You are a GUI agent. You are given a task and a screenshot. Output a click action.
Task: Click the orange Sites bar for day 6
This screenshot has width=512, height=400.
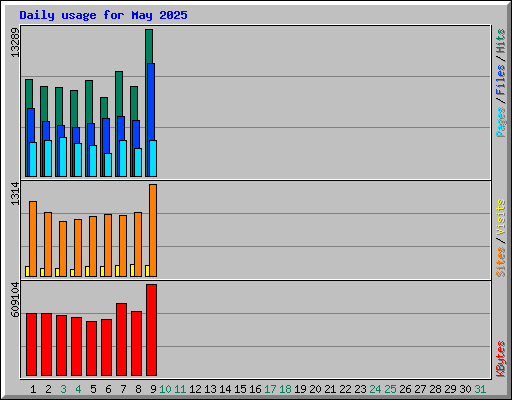pyautogui.click(x=108, y=245)
